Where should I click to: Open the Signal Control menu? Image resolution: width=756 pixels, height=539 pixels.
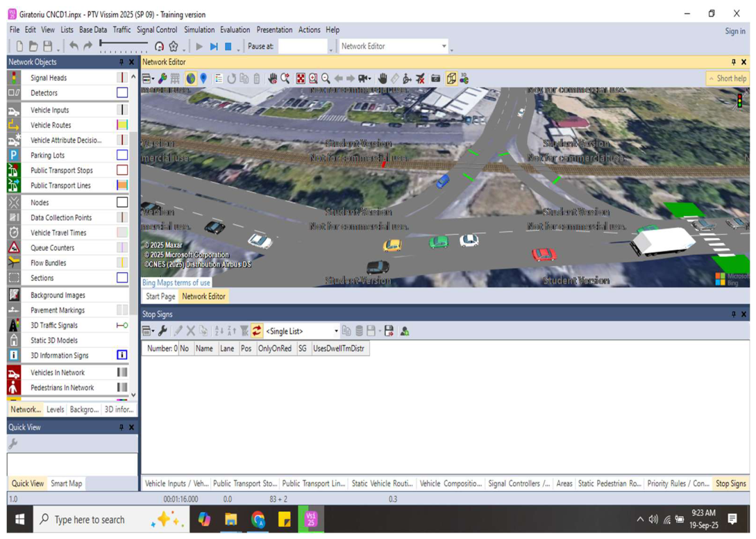point(157,30)
